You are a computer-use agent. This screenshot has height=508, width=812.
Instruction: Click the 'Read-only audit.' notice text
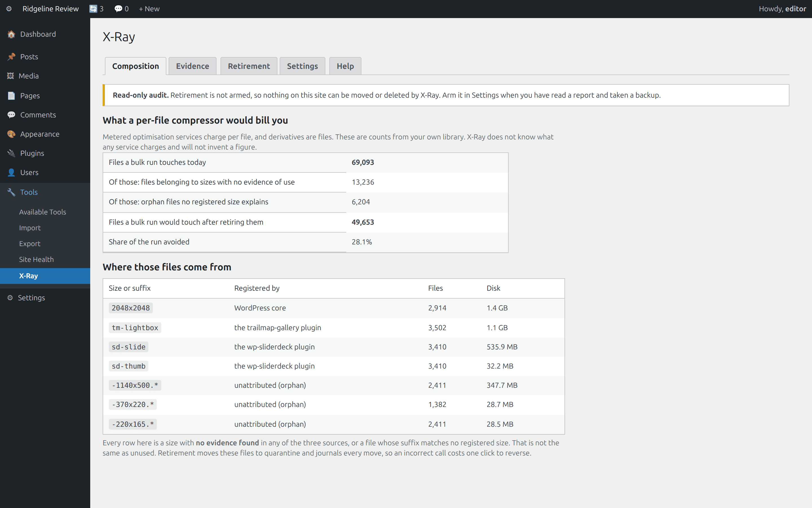point(141,95)
